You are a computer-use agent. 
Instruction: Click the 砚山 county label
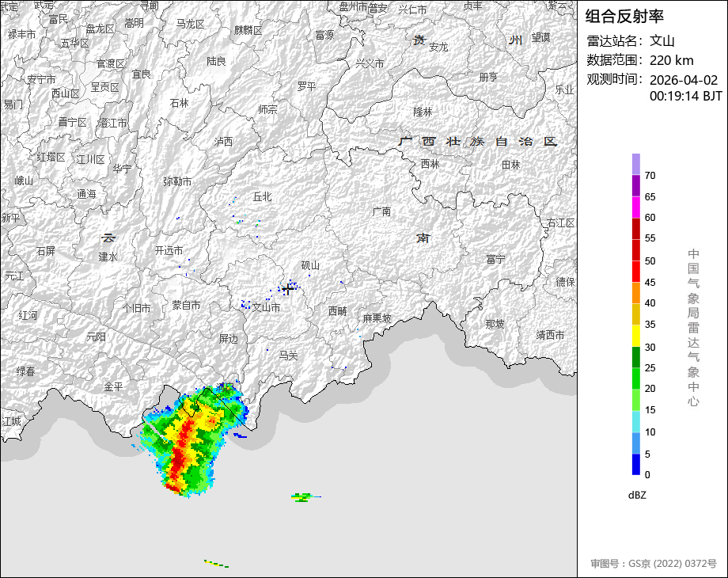tap(310, 265)
